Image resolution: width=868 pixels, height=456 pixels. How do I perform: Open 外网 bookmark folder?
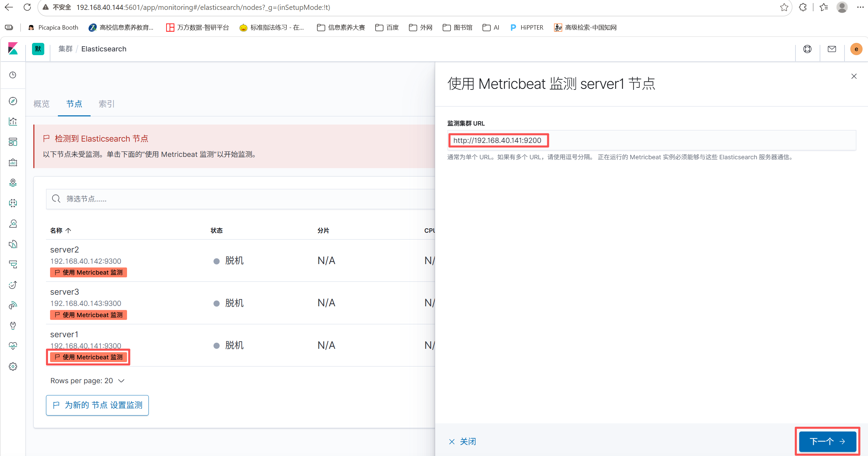[x=421, y=27]
